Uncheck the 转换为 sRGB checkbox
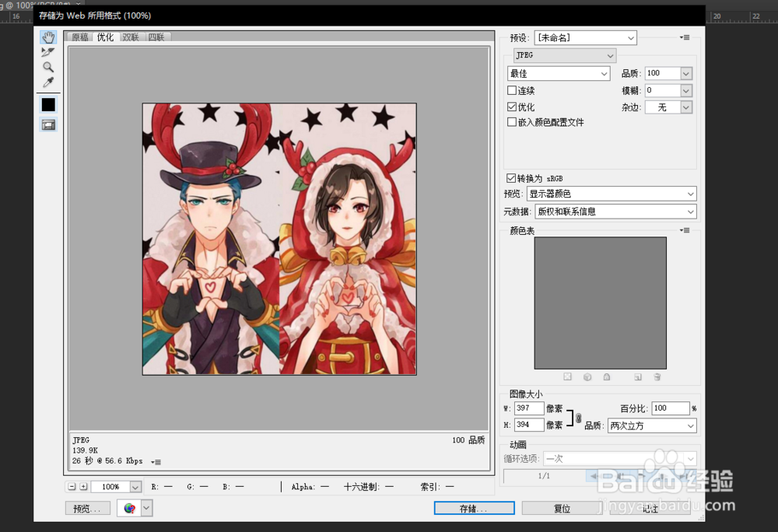778x532 pixels. coord(511,178)
